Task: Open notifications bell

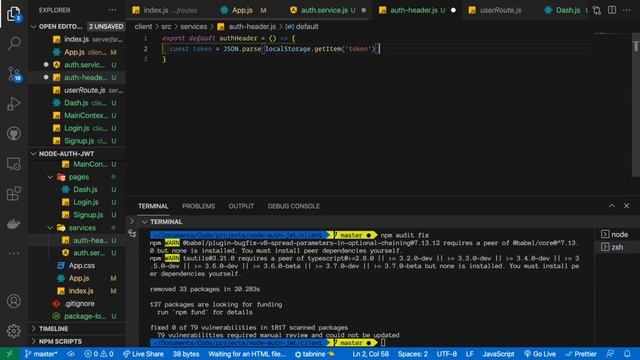Action: 627,354
